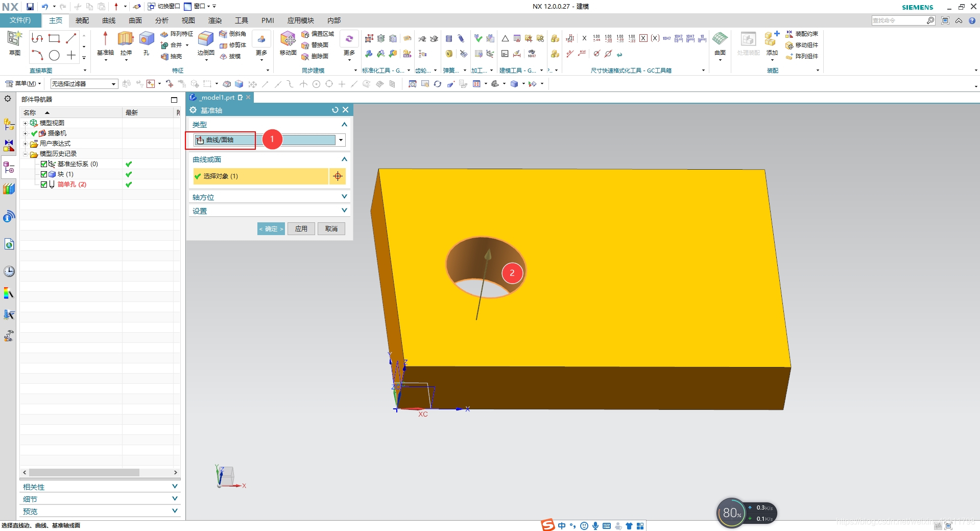Open Assembly Constraints (装配约束) tool

pyautogui.click(x=802, y=34)
